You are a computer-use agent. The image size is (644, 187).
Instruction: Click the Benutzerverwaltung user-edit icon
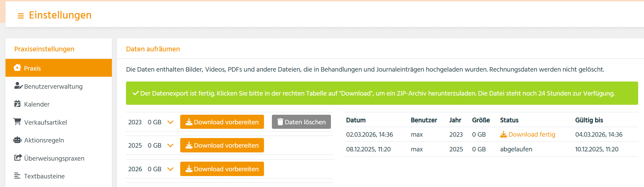[18, 86]
